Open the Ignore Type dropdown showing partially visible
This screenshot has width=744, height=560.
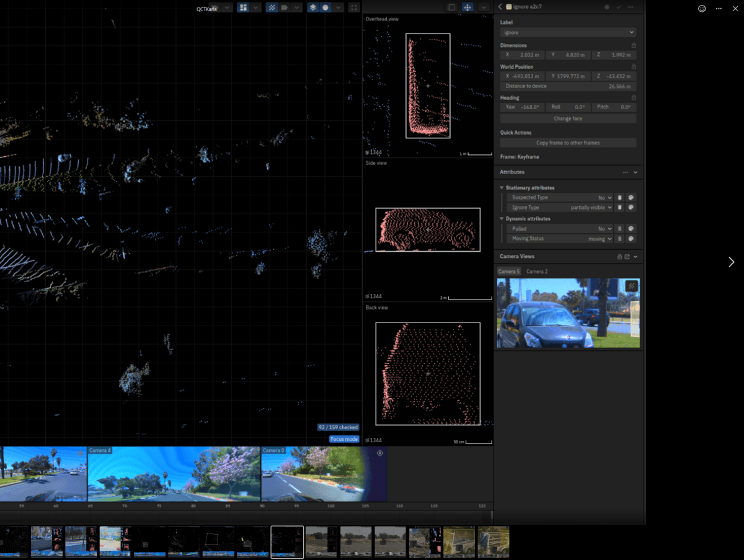click(560, 208)
